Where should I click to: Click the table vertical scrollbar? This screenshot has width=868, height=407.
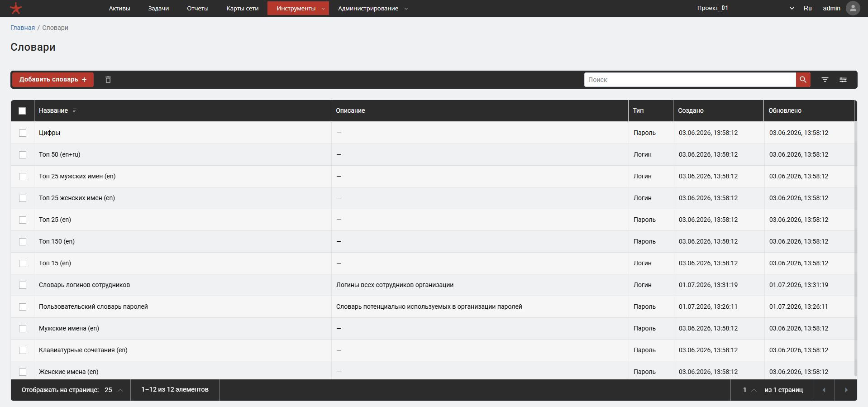(855, 248)
